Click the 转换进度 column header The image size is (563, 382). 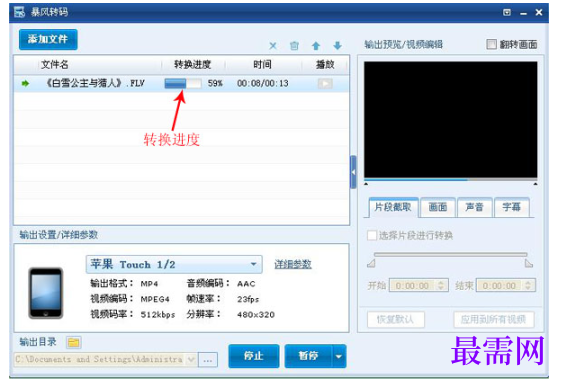tap(192, 65)
